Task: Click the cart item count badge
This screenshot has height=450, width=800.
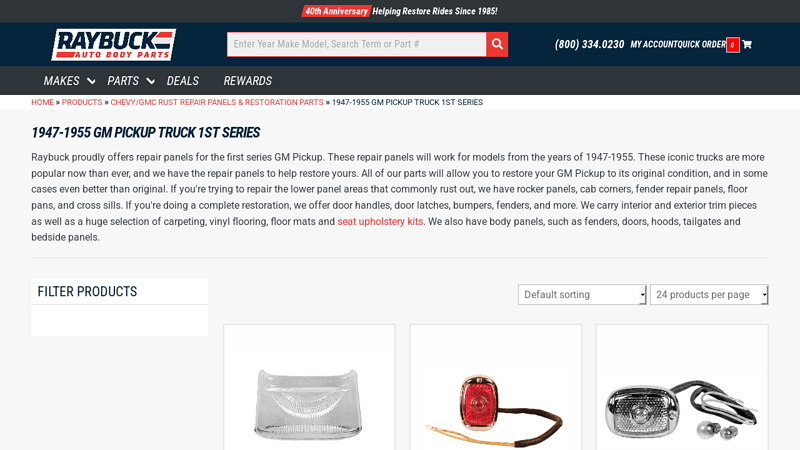Action: [x=733, y=45]
